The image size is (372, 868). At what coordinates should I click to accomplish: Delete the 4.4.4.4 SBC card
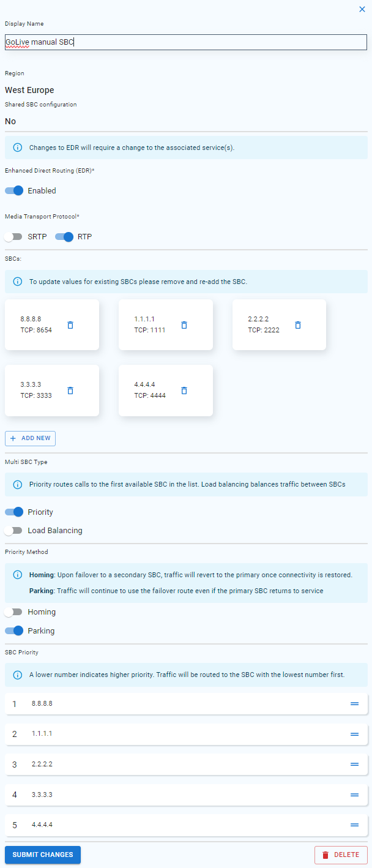click(x=184, y=390)
